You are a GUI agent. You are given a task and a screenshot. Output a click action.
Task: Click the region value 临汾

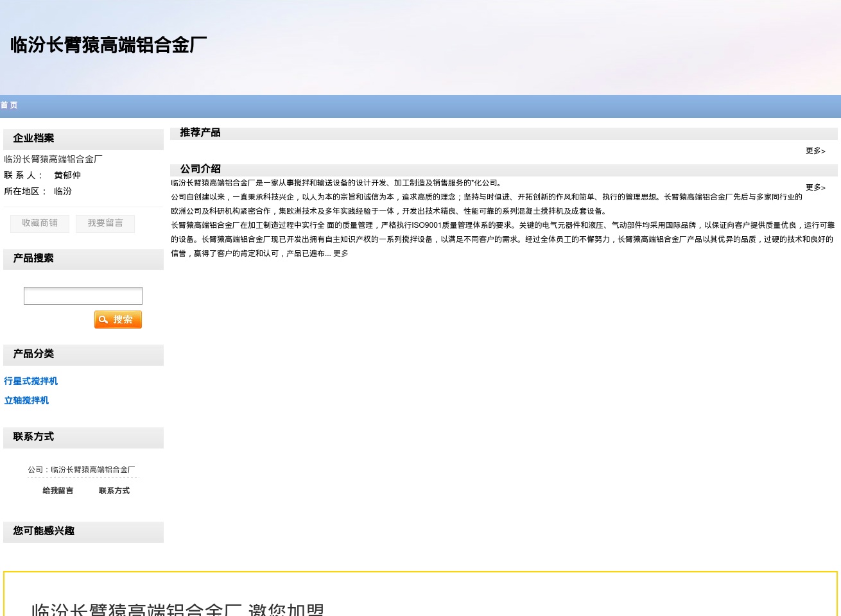coord(63,191)
